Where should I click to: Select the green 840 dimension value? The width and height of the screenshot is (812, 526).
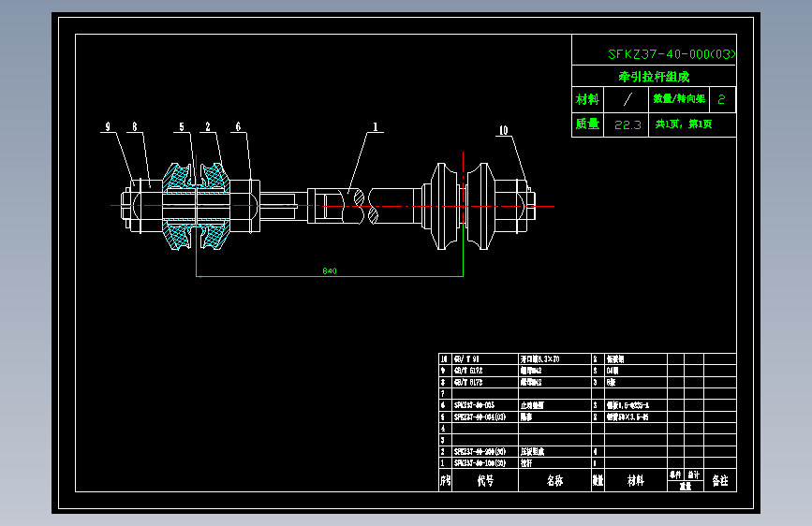(330, 270)
